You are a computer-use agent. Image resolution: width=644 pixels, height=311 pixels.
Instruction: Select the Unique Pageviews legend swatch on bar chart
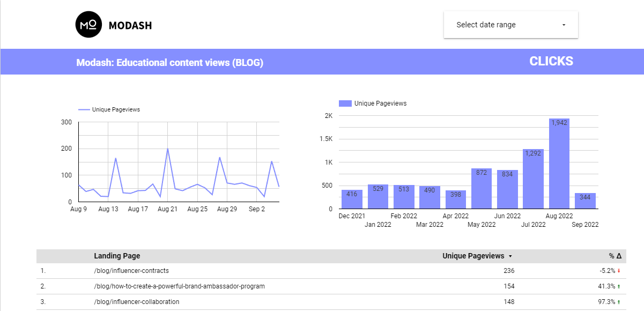[345, 102]
